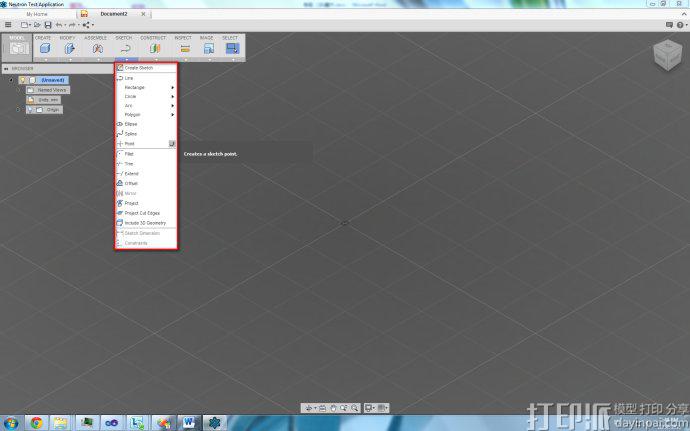Click the SELECT tool icon
Viewport: 690px width, 431px height.
point(232,49)
